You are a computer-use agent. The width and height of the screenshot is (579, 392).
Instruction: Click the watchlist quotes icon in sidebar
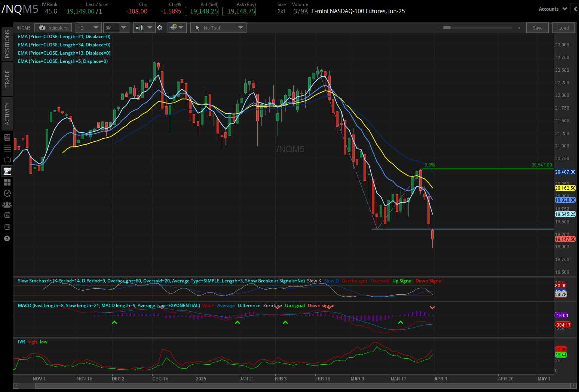coord(7,148)
